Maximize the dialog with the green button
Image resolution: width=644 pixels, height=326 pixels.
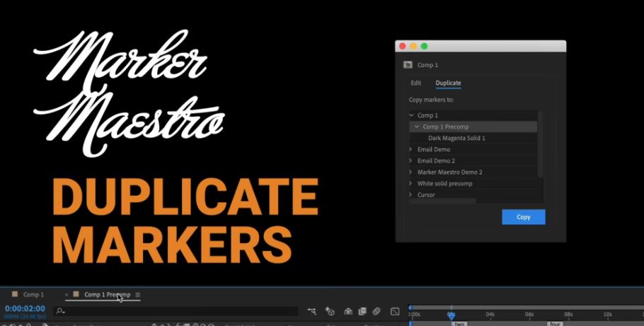tap(425, 46)
